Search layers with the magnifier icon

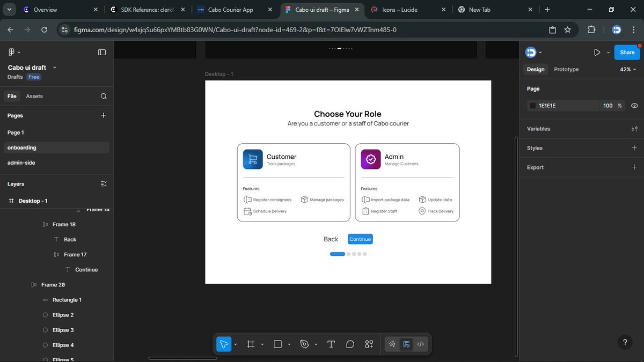pos(104,97)
